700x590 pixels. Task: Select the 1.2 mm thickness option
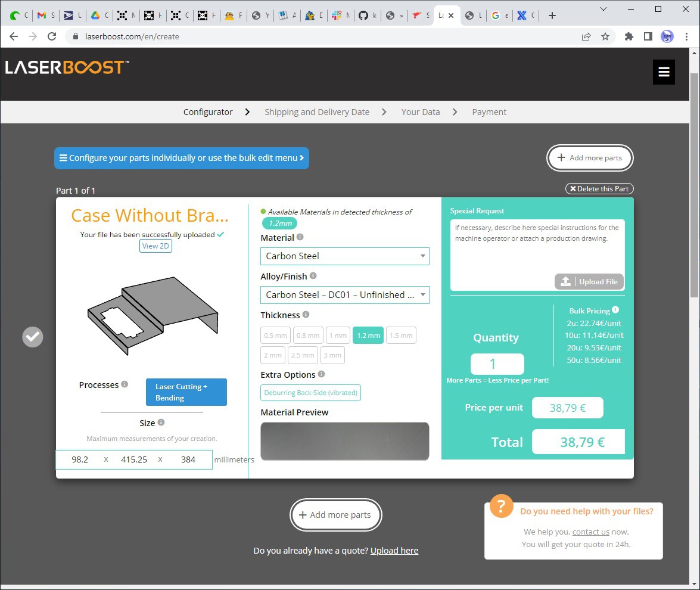point(368,336)
